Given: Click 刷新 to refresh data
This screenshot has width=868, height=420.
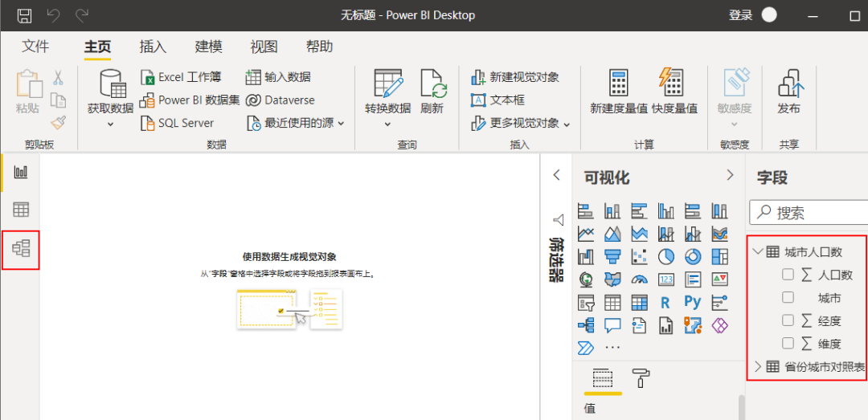Looking at the screenshot, I should tap(432, 92).
